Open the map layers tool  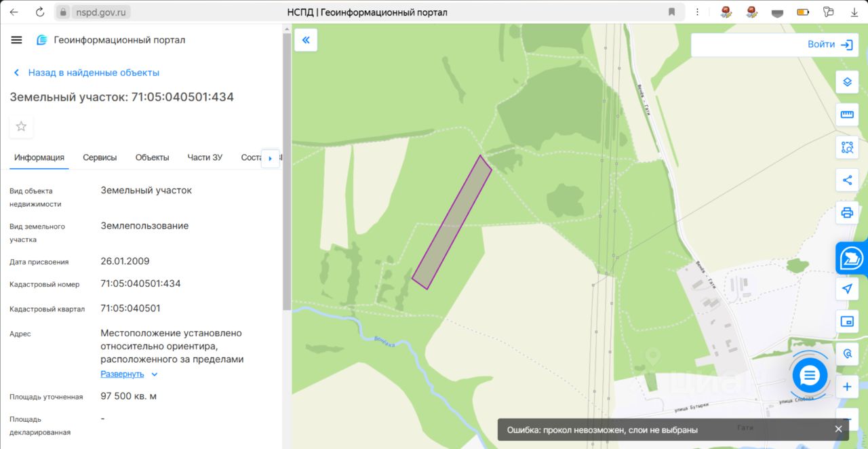tap(847, 82)
